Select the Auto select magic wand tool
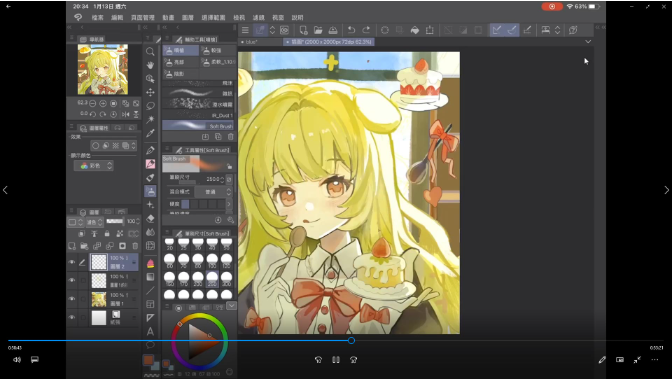This screenshot has height=379, width=672. click(150, 119)
